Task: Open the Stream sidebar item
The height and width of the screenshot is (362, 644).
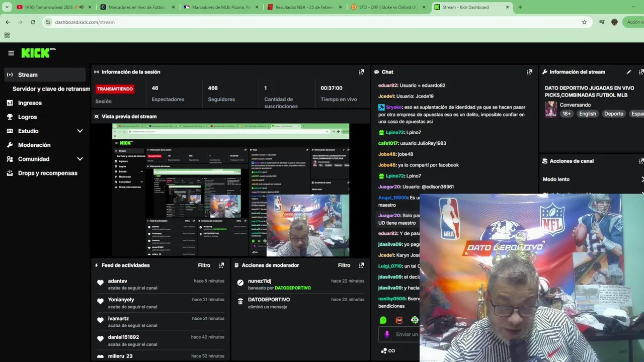Action: click(x=45, y=75)
